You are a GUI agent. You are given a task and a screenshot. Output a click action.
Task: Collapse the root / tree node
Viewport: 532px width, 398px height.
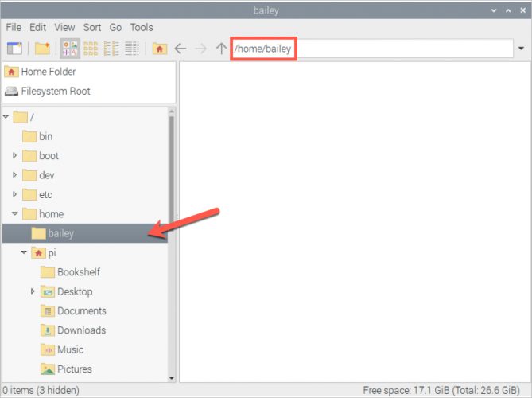pos(6,117)
